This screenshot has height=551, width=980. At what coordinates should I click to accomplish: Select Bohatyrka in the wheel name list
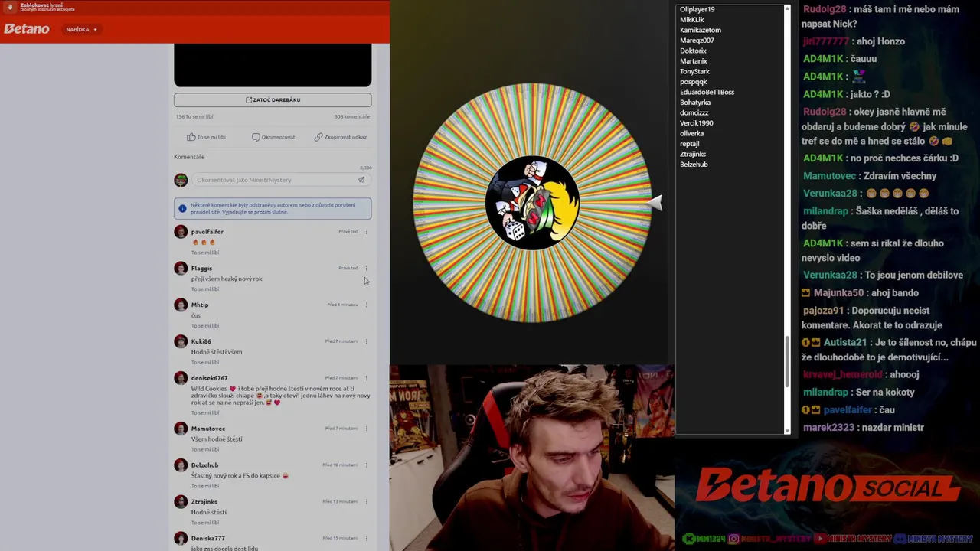tap(695, 103)
